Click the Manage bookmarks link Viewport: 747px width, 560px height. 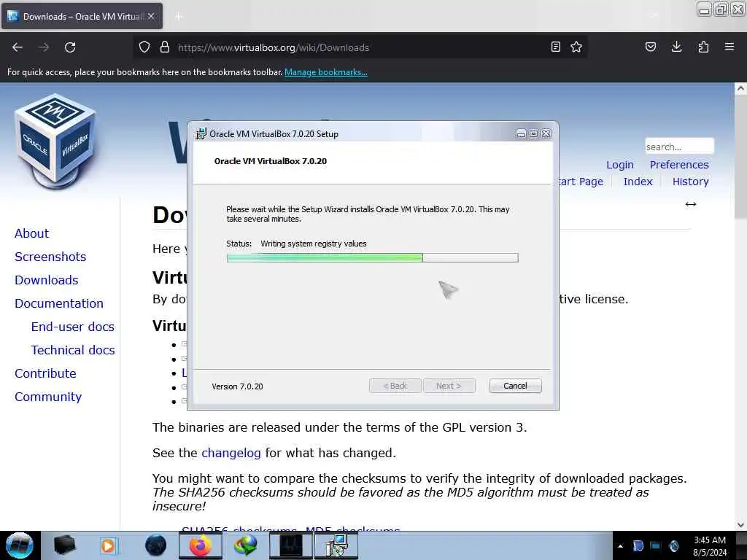click(x=326, y=72)
